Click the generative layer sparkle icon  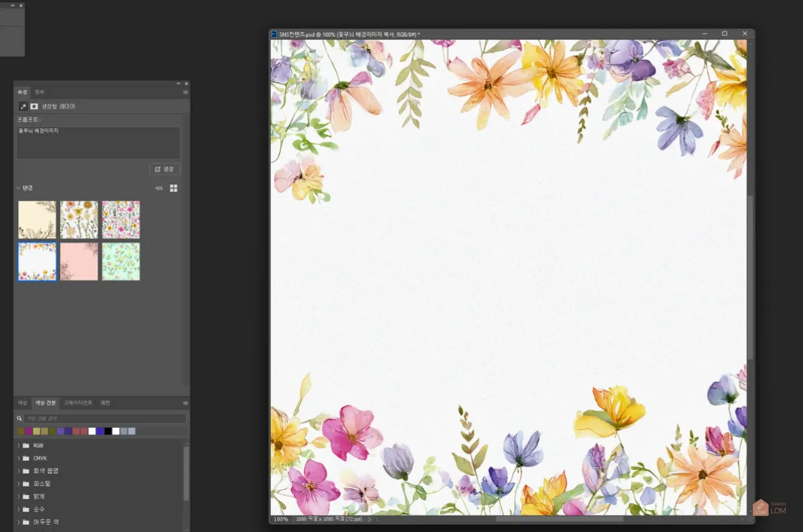(23, 106)
